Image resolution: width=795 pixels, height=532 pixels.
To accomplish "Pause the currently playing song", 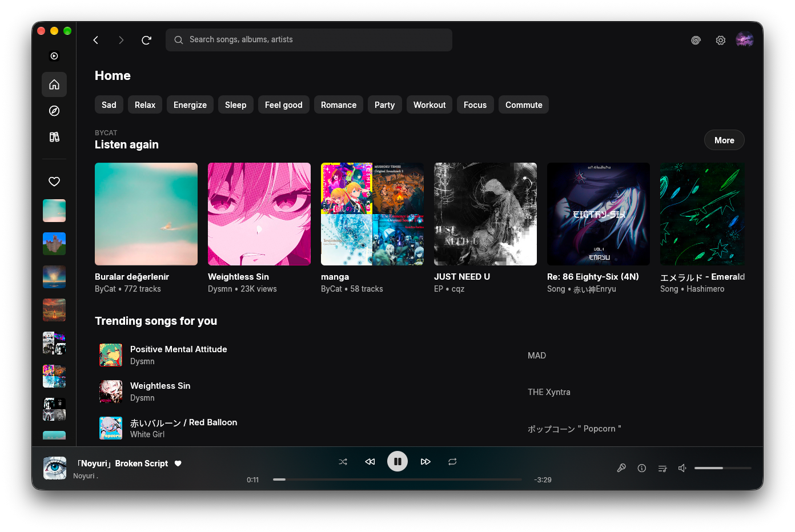I will (x=397, y=461).
